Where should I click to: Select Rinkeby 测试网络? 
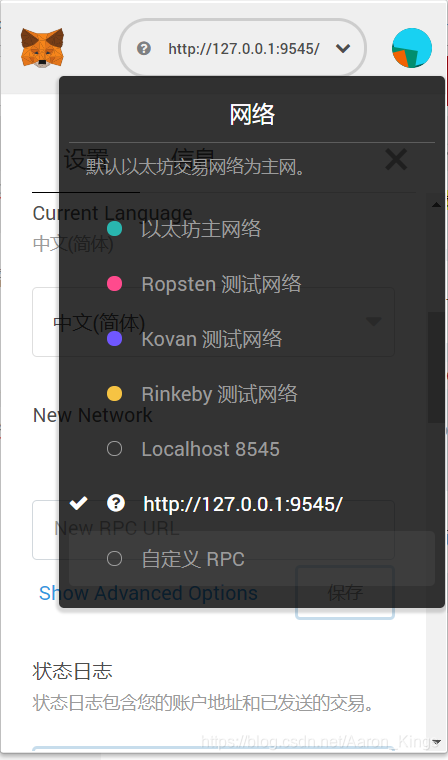pos(252,394)
